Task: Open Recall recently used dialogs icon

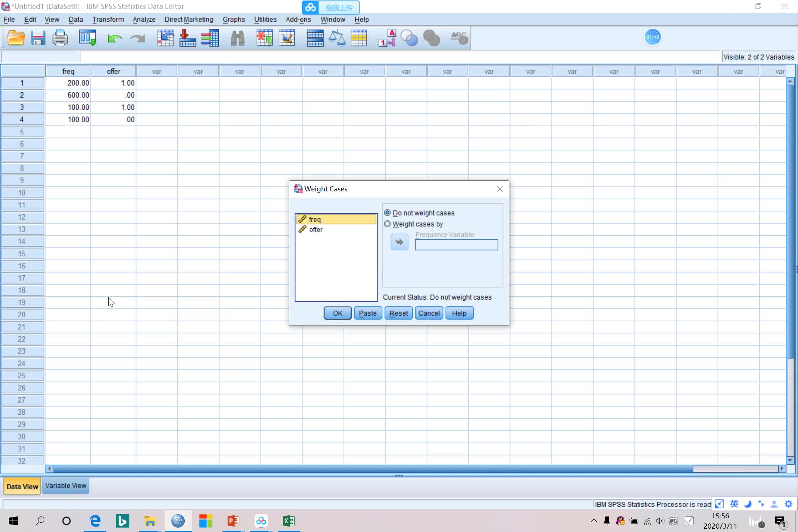Action: click(88, 38)
